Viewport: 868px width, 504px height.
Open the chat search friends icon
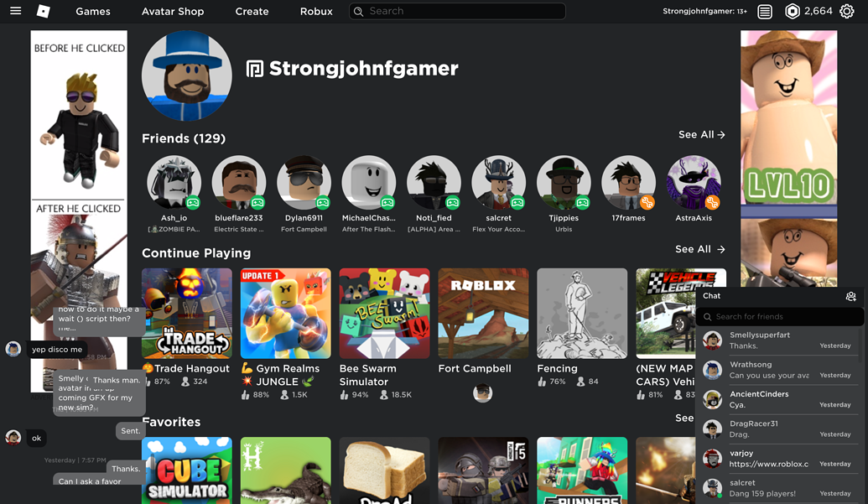click(x=706, y=316)
